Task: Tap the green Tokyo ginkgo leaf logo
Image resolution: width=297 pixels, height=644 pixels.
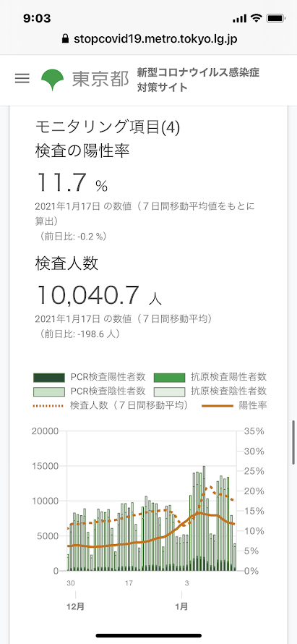Action: click(53, 80)
